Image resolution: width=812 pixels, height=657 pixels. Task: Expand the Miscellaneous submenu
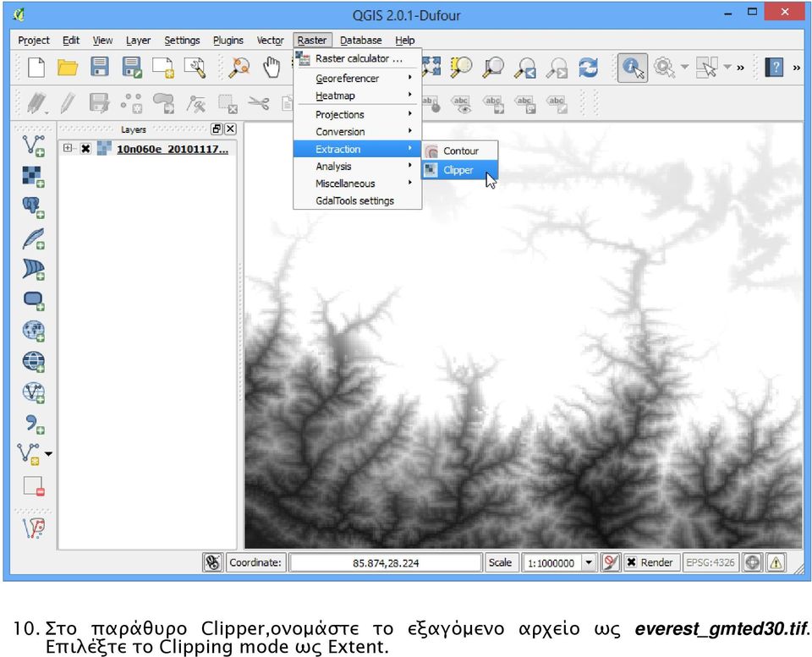359,183
